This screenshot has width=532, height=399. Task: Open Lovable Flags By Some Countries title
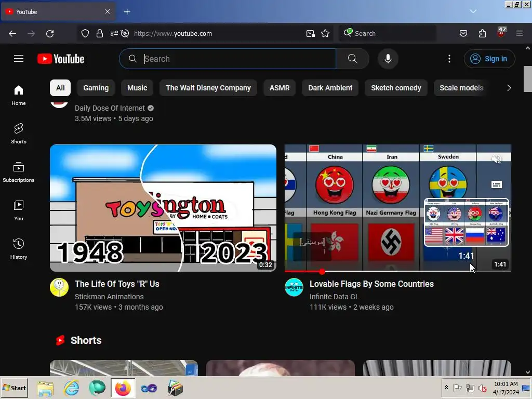[371, 284]
